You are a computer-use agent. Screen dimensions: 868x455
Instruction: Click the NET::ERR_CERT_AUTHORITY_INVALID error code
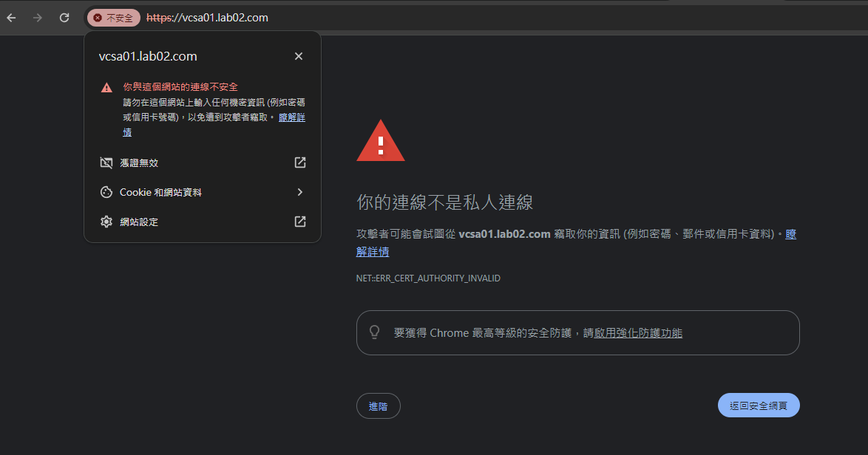[428, 278]
